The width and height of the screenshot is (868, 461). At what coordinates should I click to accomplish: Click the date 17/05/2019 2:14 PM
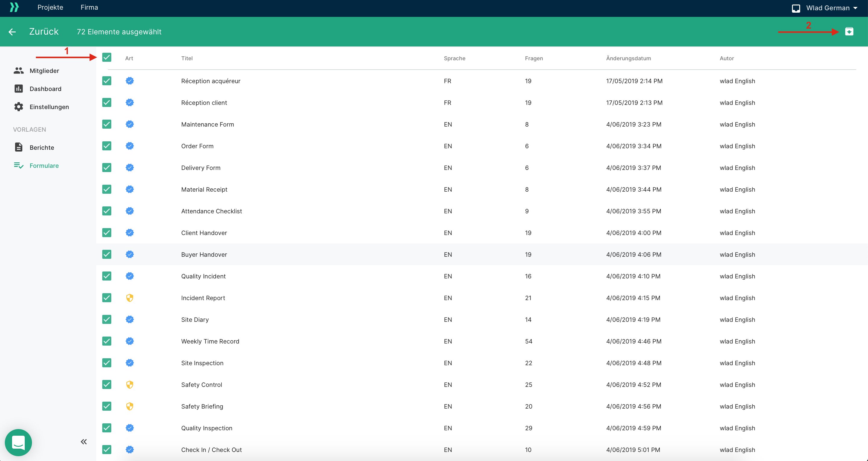pyautogui.click(x=634, y=81)
